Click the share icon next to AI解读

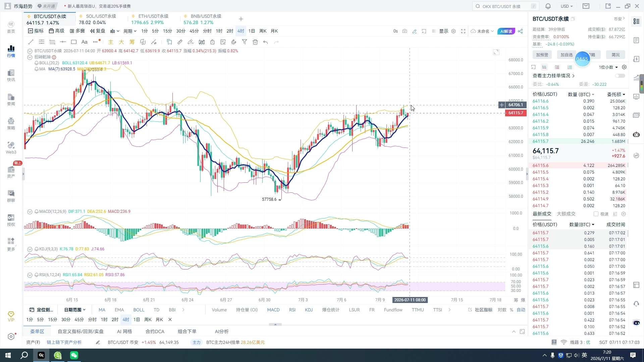[520, 31]
